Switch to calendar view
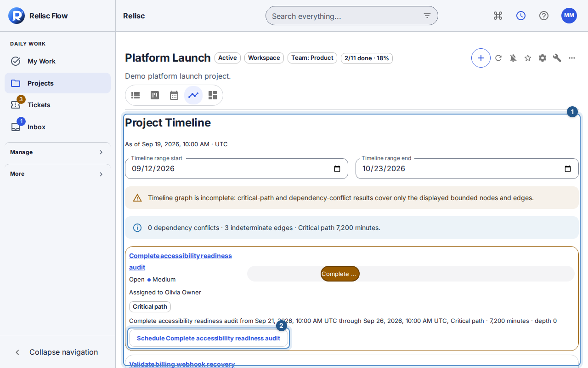Viewport: 588px width, 368px height. (174, 95)
